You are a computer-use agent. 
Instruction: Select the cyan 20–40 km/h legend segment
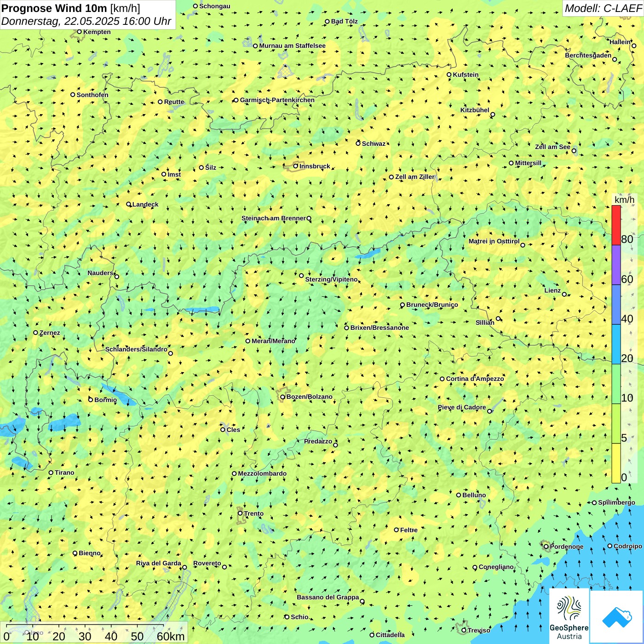(616, 344)
